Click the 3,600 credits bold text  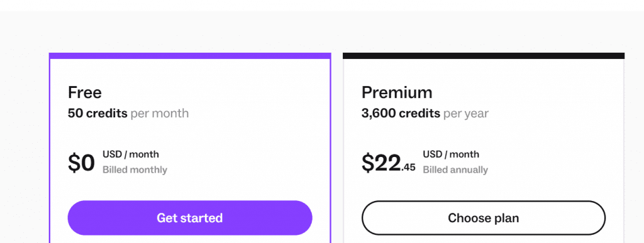coord(401,113)
